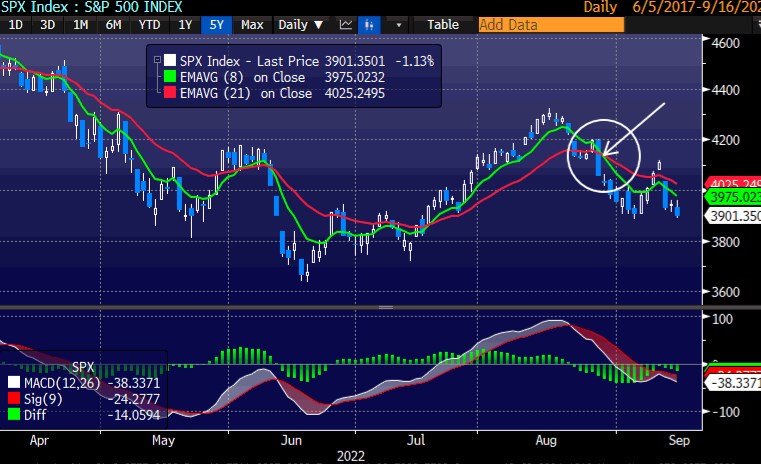
Task: Click the 3901.3501 last price value in legend
Action: click(355, 61)
